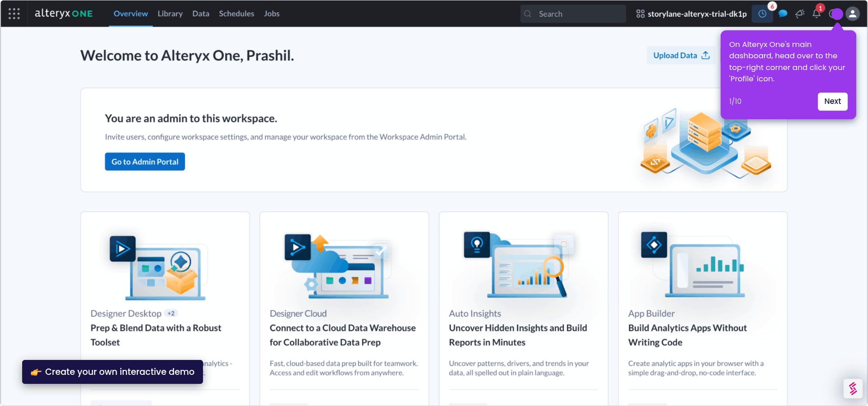Open the Jobs tab
The height and width of the screenshot is (406, 868).
(272, 14)
